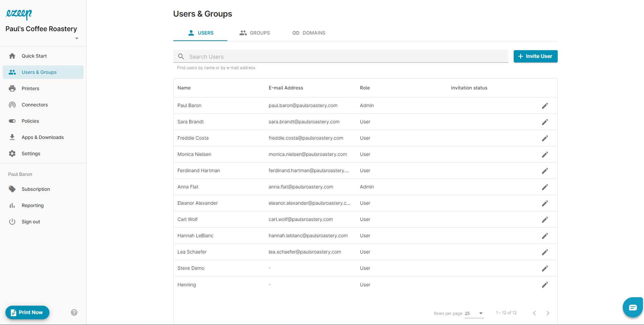The image size is (644, 325).
Task: Go to the previous page of users
Action: pyautogui.click(x=534, y=313)
